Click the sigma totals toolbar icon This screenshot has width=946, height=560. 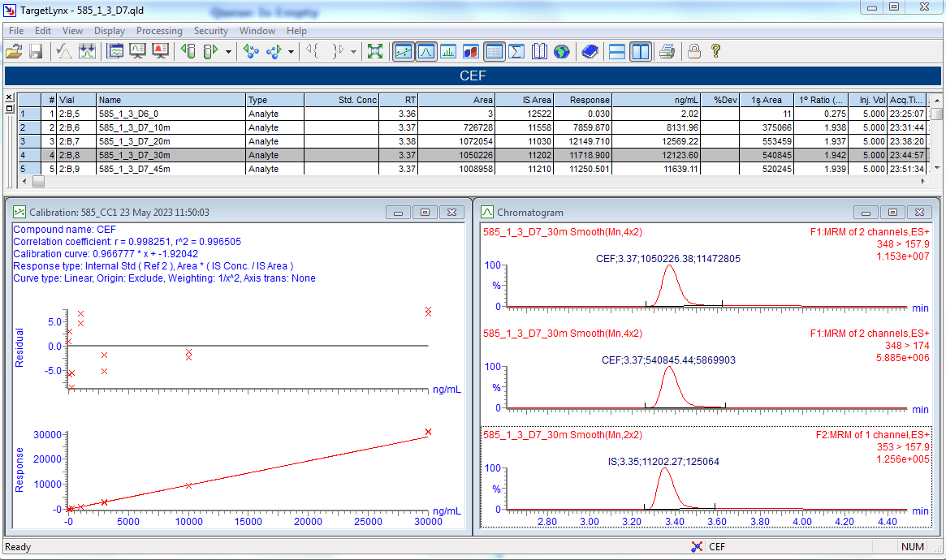tap(516, 52)
